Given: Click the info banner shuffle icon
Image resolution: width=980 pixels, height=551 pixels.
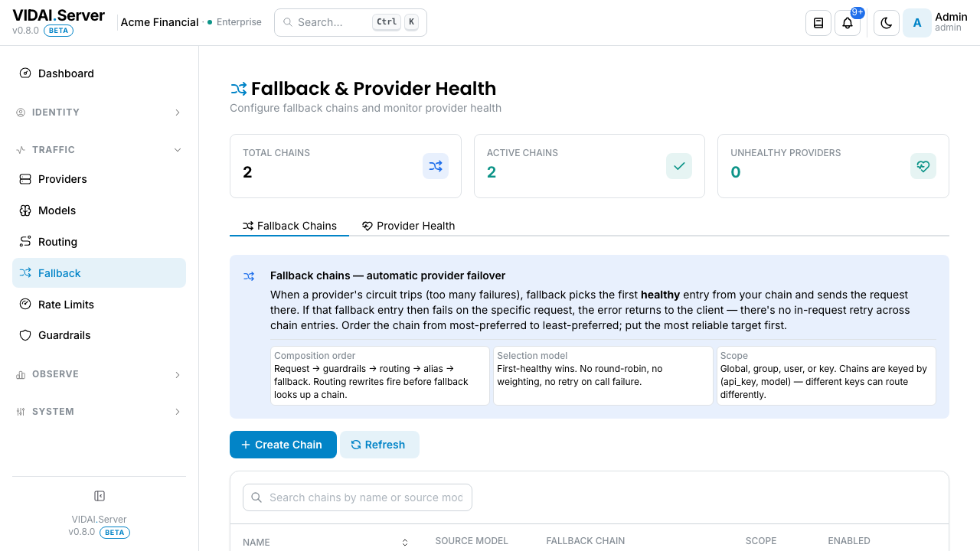Looking at the screenshot, I should coord(249,276).
